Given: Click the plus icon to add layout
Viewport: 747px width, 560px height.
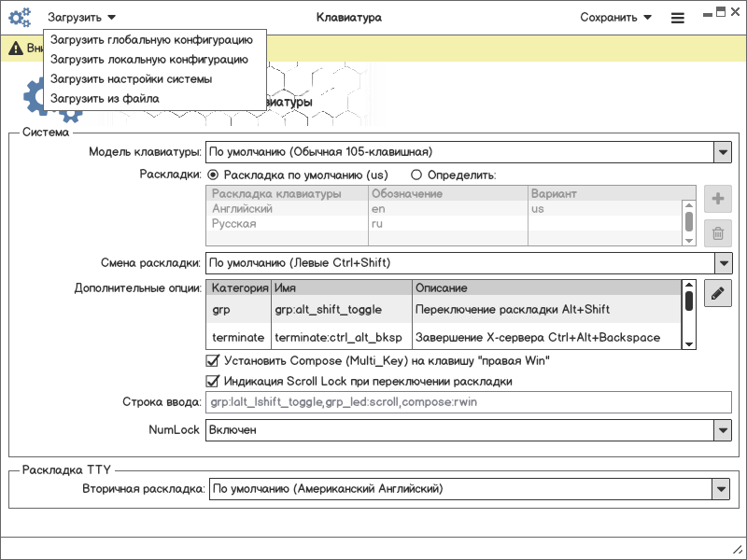Looking at the screenshot, I should pos(718,199).
